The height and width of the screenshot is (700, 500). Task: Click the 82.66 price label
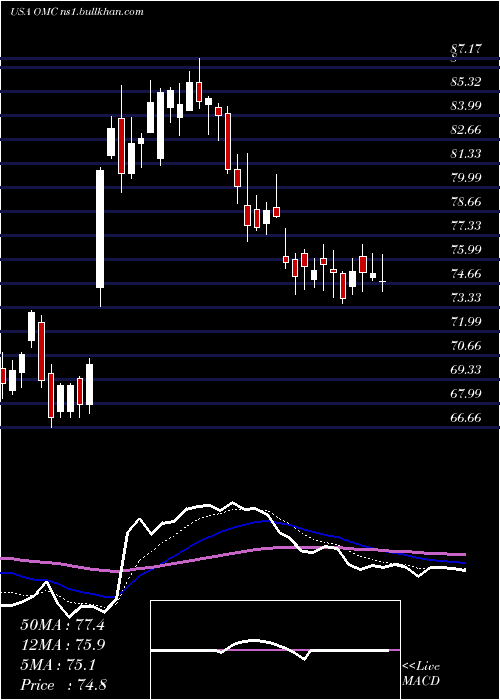(x=466, y=130)
